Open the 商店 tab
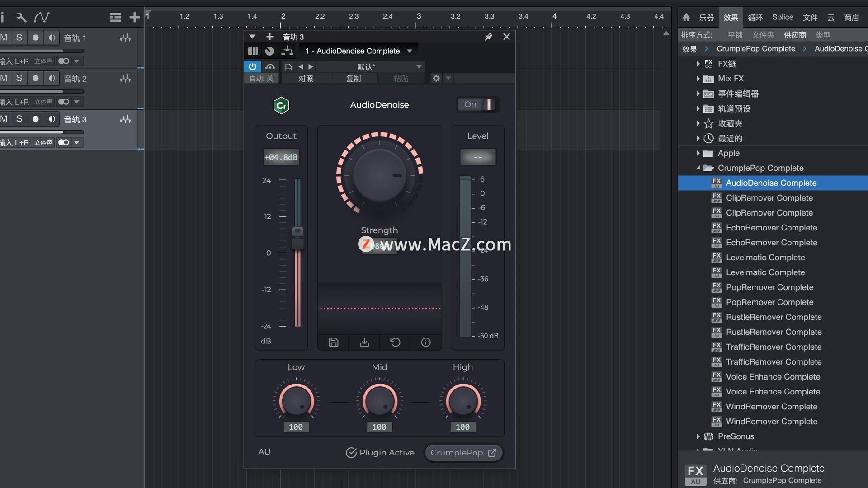The height and width of the screenshot is (488, 868). [851, 18]
